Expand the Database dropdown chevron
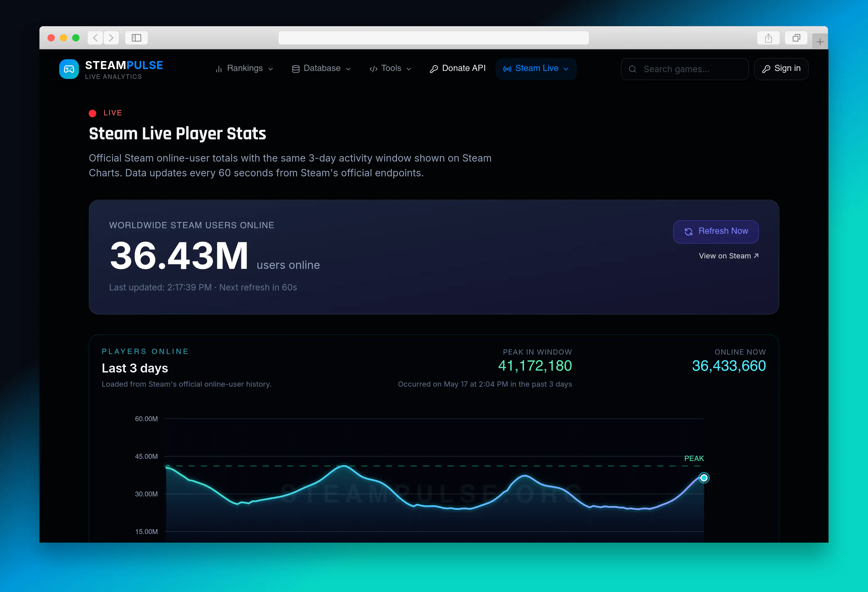 (349, 69)
